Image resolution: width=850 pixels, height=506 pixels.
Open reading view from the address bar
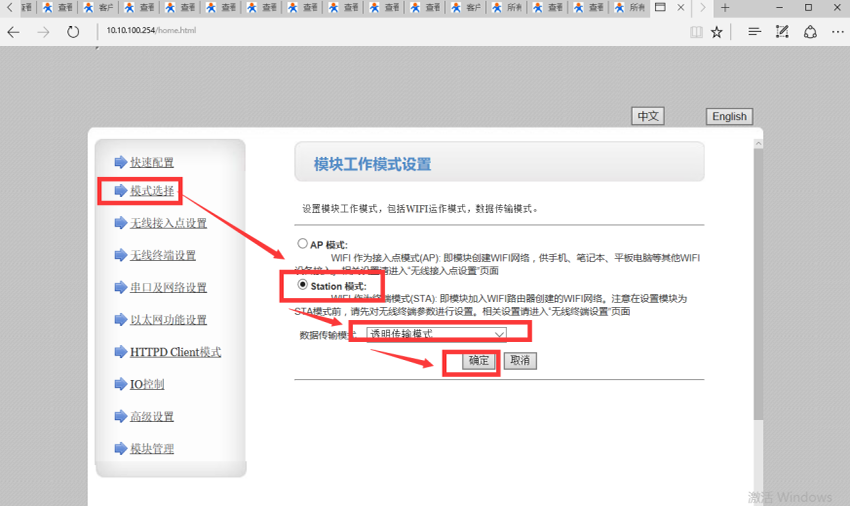(x=696, y=32)
